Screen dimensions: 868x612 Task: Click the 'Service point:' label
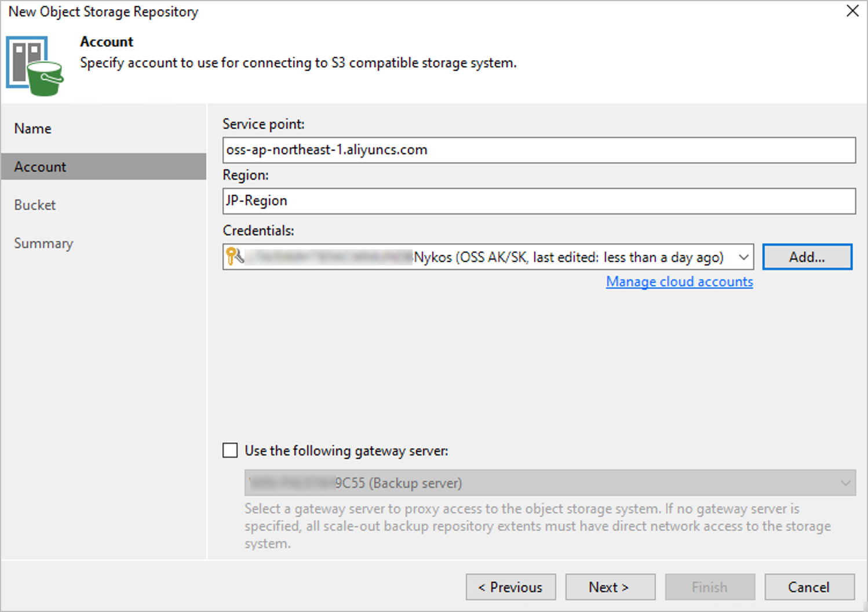pyautogui.click(x=264, y=124)
